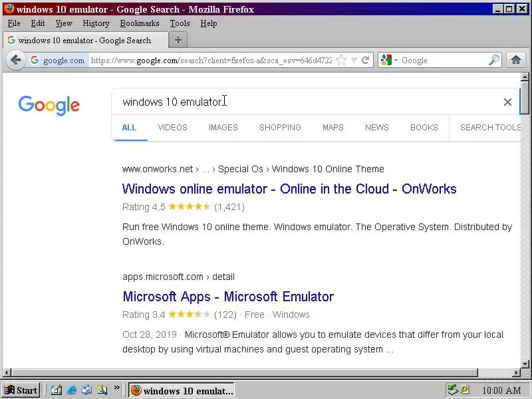
Task: Go back with the Firefox back arrow
Action: [15, 61]
